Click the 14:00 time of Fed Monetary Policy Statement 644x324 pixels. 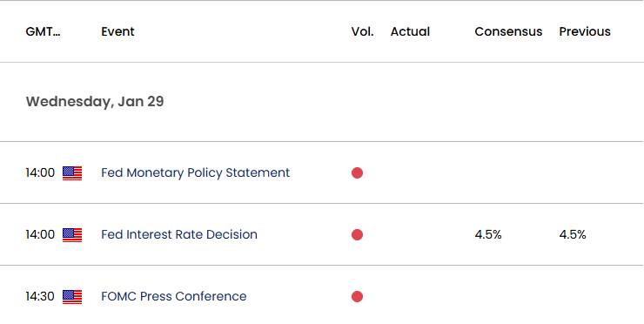tap(40, 172)
